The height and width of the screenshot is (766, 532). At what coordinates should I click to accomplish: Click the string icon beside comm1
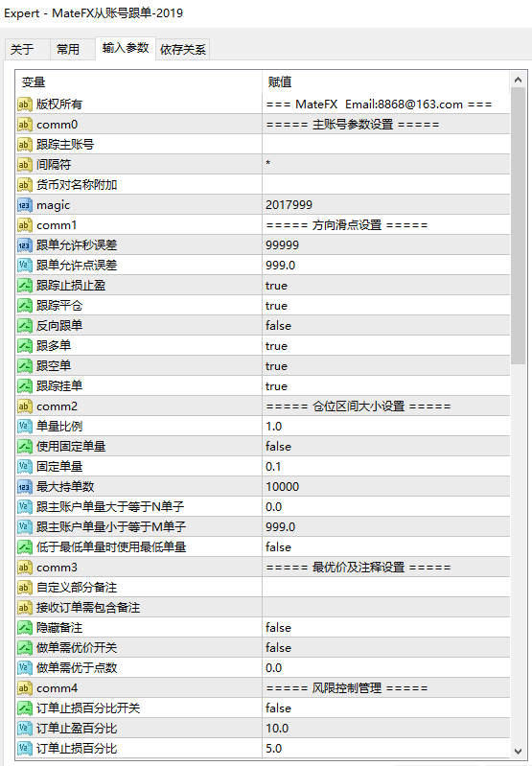[x=24, y=224]
